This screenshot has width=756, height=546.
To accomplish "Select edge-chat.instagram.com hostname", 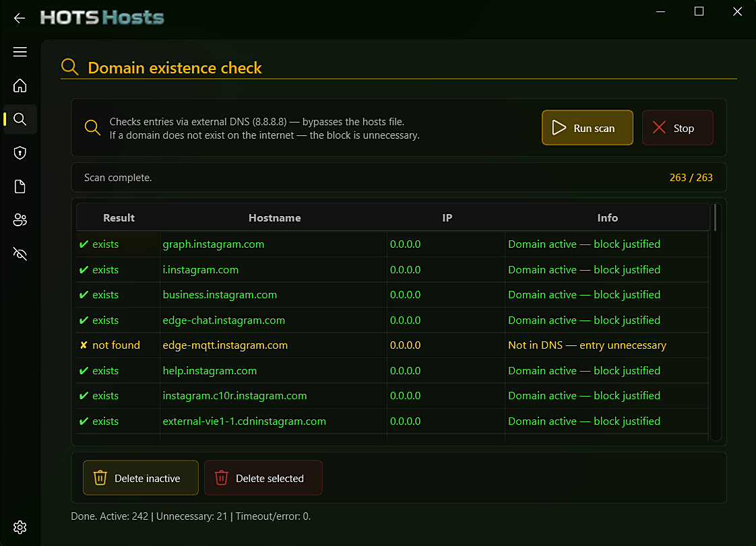I will click(224, 320).
